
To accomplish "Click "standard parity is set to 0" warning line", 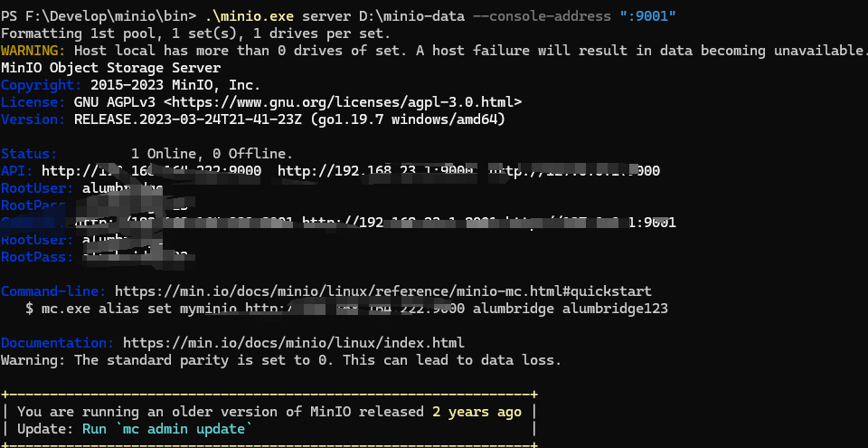I will point(281,360).
